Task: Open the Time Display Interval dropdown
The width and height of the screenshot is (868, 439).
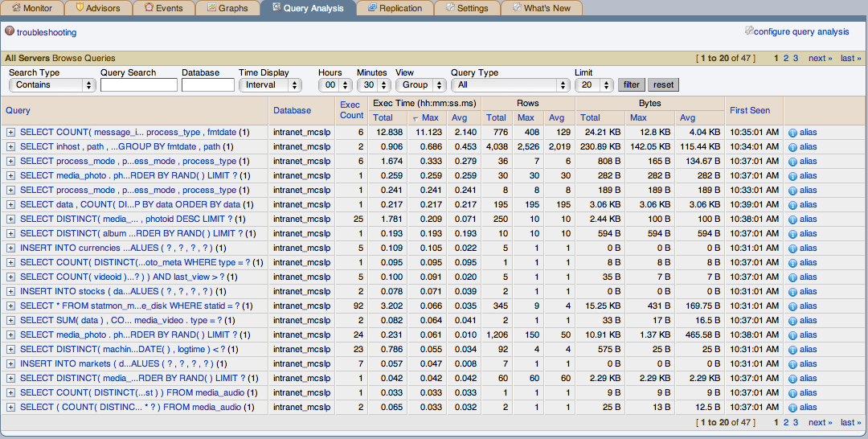Action: [269, 85]
